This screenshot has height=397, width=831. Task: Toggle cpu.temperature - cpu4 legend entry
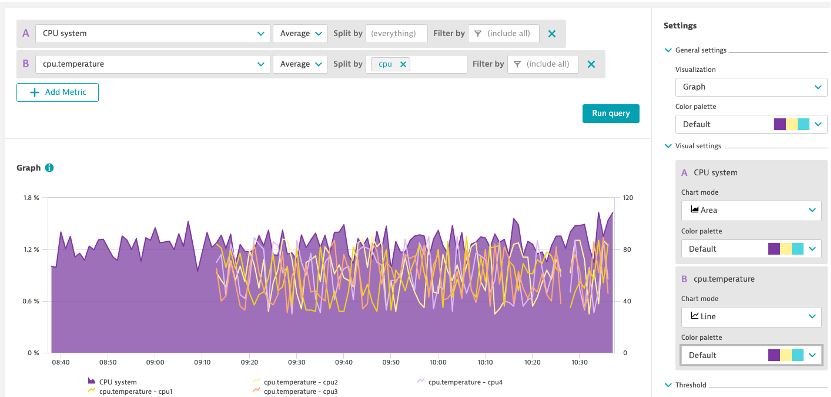click(459, 381)
